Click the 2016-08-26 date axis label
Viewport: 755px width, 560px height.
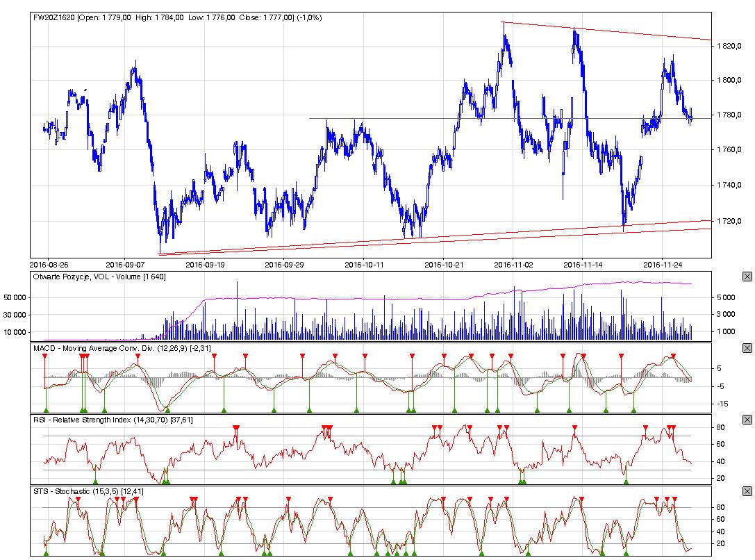(x=49, y=265)
